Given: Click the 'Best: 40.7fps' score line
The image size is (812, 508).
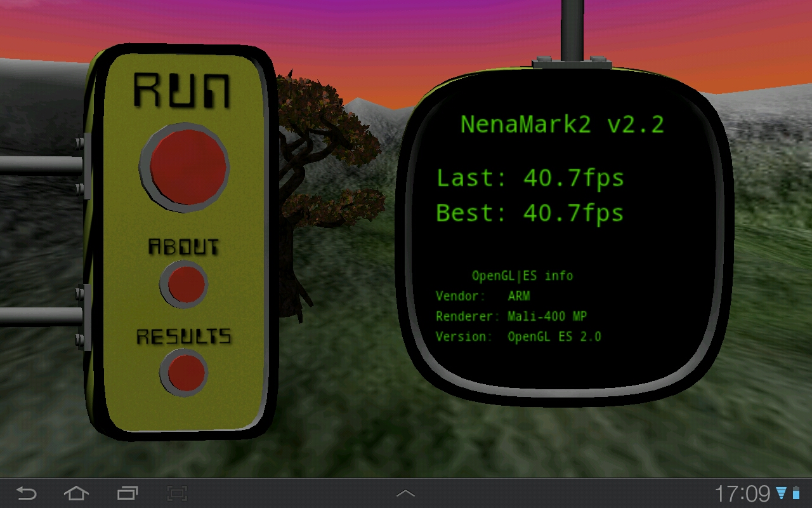Looking at the screenshot, I should click(x=530, y=213).
